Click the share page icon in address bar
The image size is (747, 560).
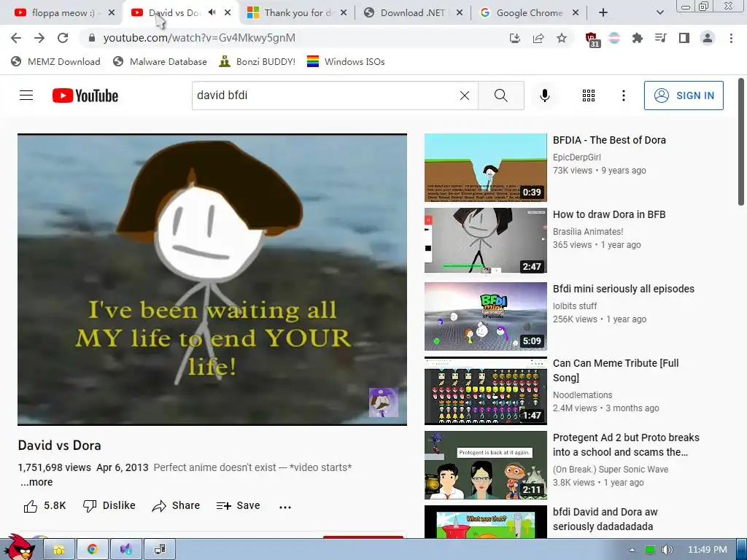tap(538, 38)
